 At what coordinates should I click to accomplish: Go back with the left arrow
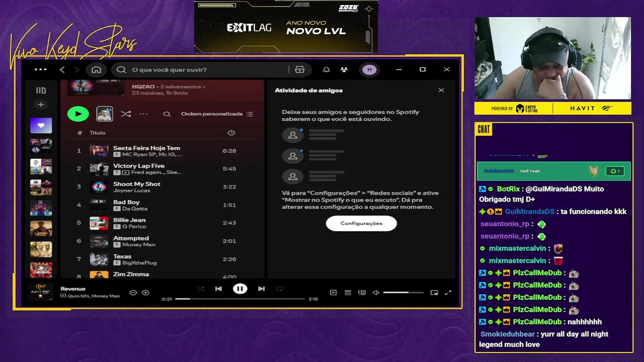point(62,69)
